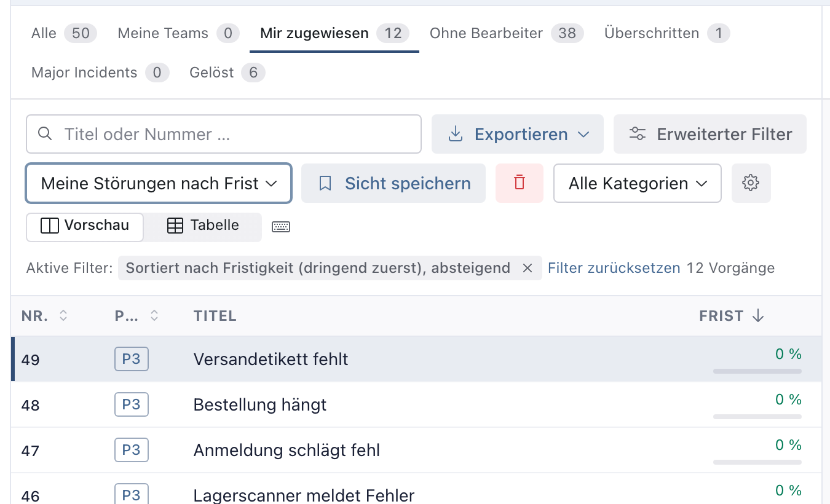Select the Alle tab
Image resolution: width=830 pixels, height=504 pixels.
(x=65, y=33)
